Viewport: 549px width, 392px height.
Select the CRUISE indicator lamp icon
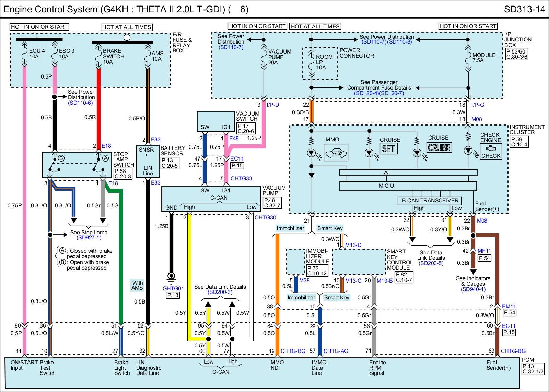[x=439, y=148]
